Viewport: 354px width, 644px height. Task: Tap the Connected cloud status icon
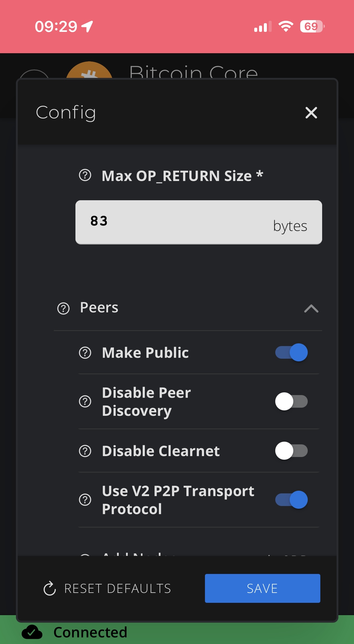[x=32, y=632]
